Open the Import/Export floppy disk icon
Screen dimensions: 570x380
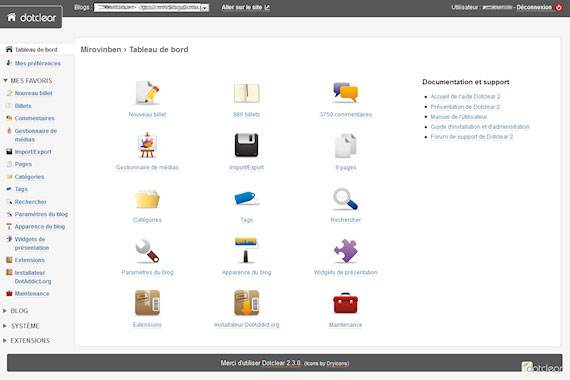246,145
